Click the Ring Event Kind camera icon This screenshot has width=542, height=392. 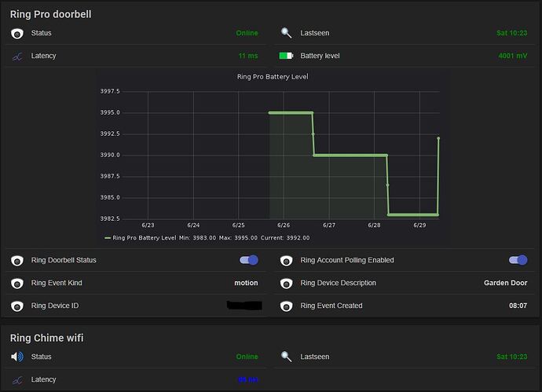click(x=17, y=284)
